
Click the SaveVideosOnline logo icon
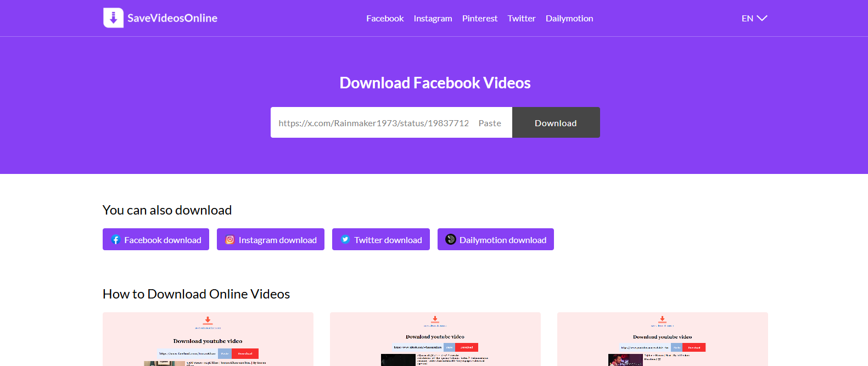pyautogui.click(x=113, y=18)
